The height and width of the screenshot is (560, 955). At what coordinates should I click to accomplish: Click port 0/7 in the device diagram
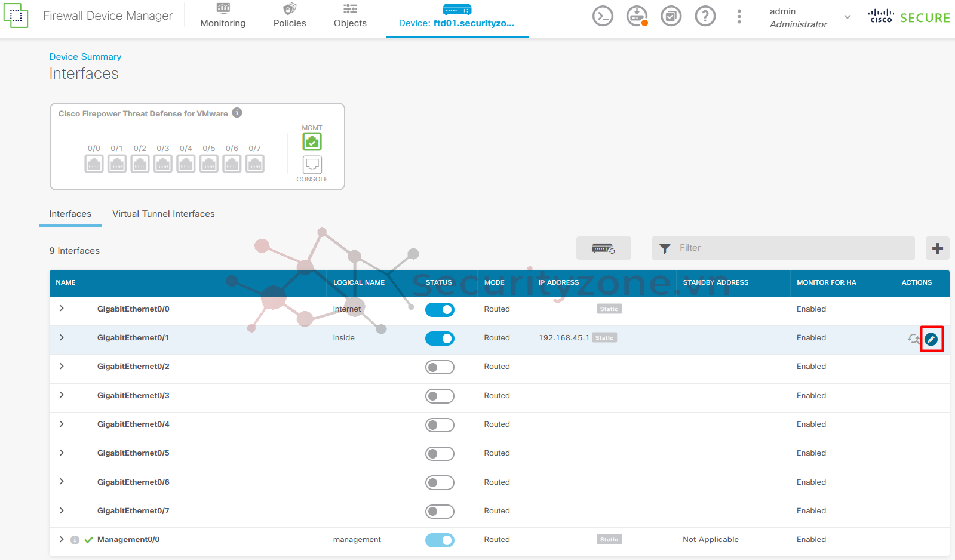point(255,164)
